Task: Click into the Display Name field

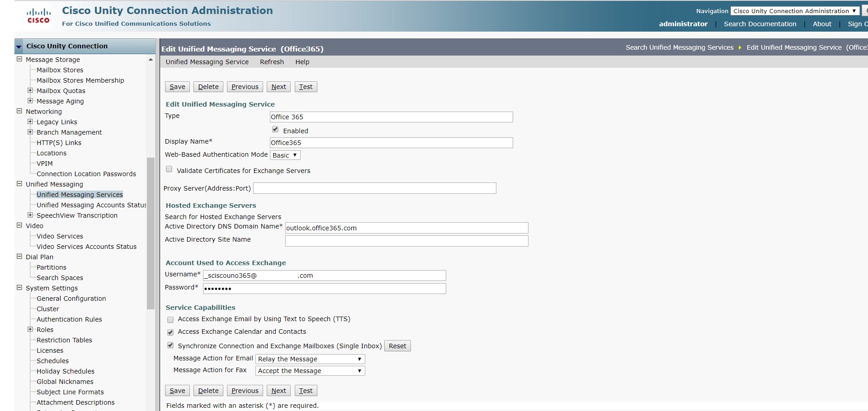Action: pos(392,143)
